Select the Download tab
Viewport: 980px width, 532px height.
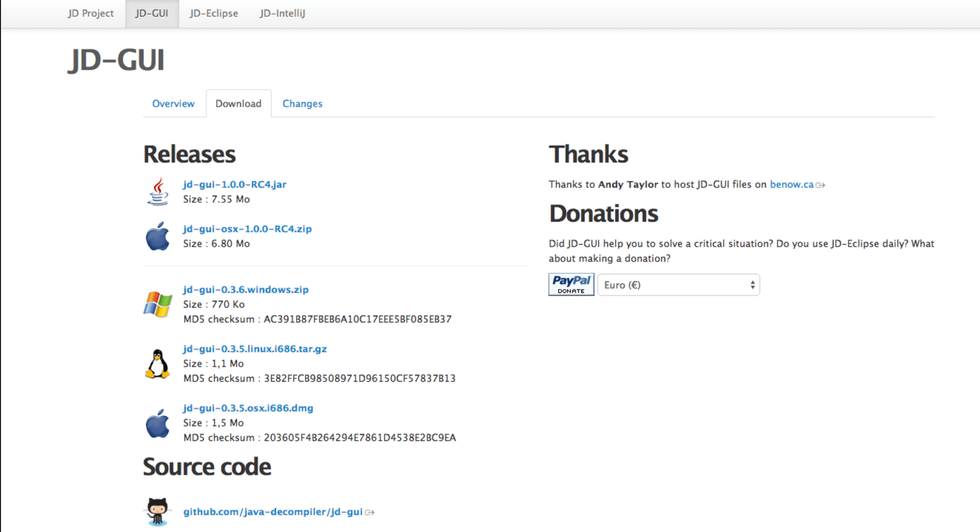click(238, 104)
